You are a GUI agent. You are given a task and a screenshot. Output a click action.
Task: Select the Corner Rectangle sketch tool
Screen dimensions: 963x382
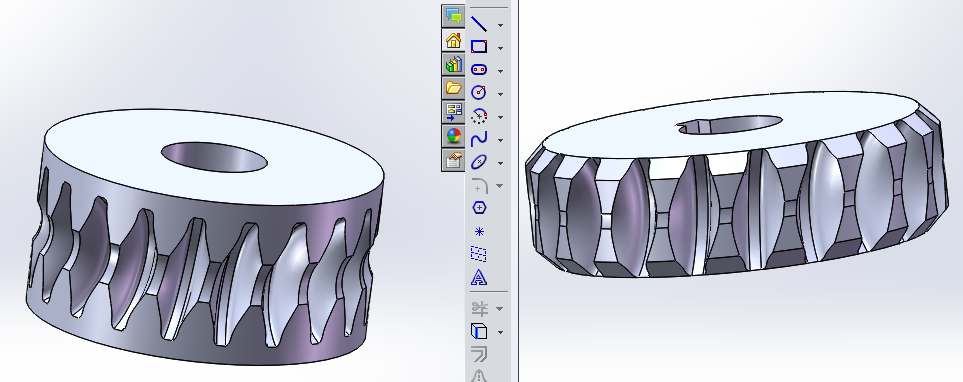click(x=479, y=47)
